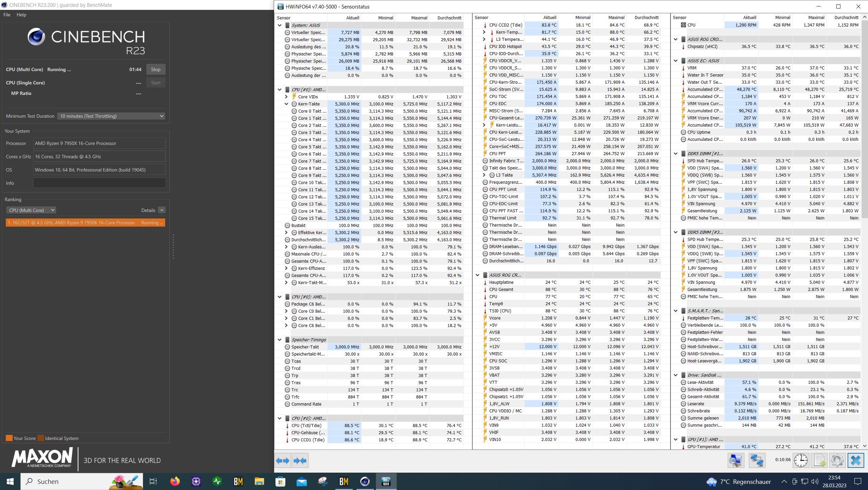Click the Durchschnitt header in third sensor pane
The height and width of the screenshot is (490, 868).
point(843,17)
